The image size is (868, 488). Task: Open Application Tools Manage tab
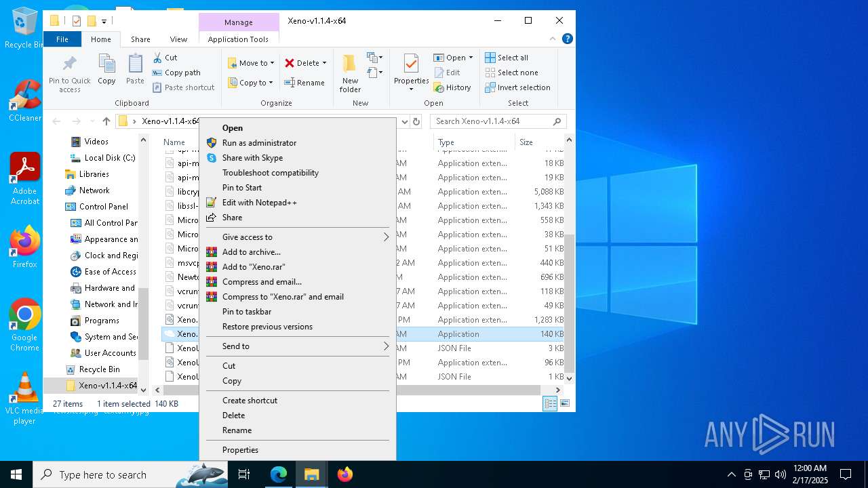[238, 22]
